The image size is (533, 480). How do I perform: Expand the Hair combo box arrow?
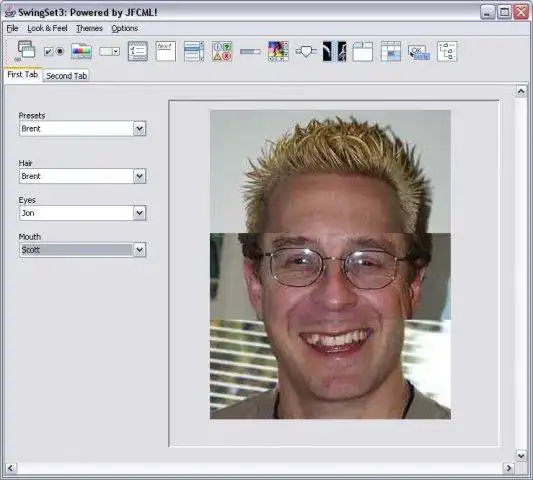tap(139, 176)
